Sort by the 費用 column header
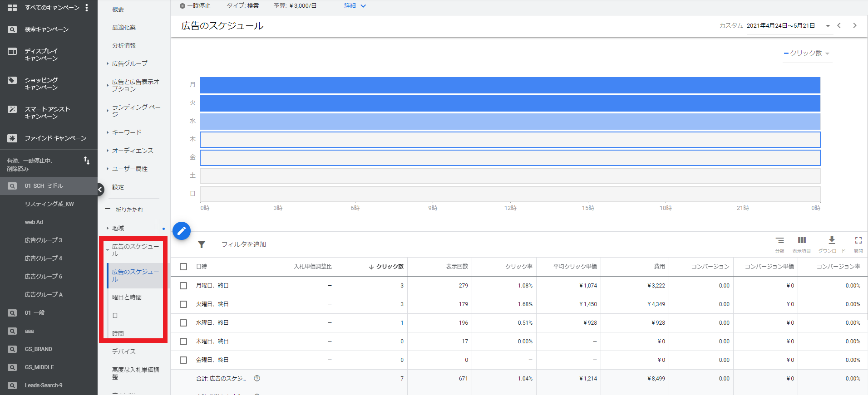The image size is (868, 395). click(x=659, y=267)
